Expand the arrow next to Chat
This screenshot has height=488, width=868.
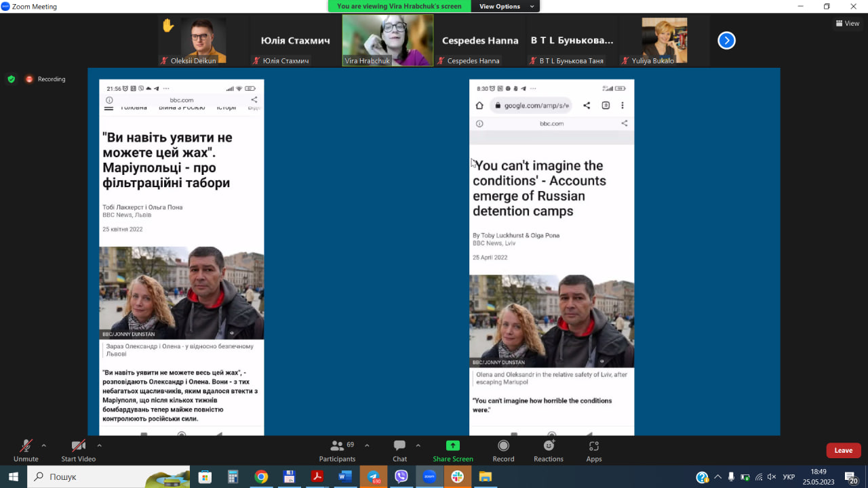pos(418,445)
